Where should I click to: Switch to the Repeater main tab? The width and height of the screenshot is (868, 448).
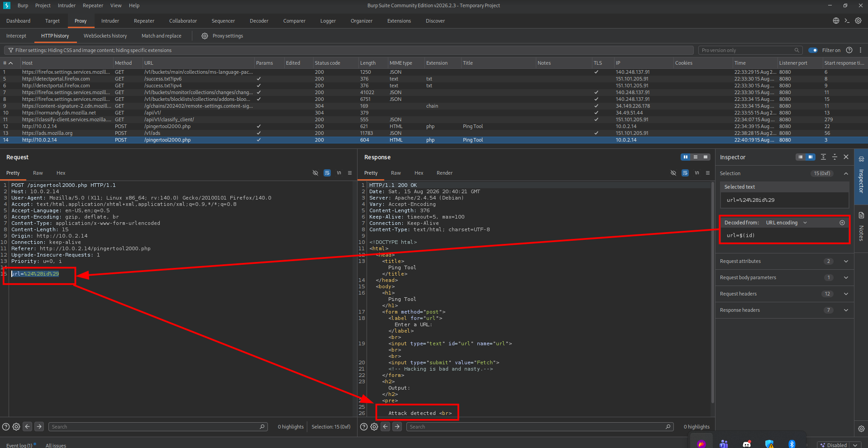[144, 21]
